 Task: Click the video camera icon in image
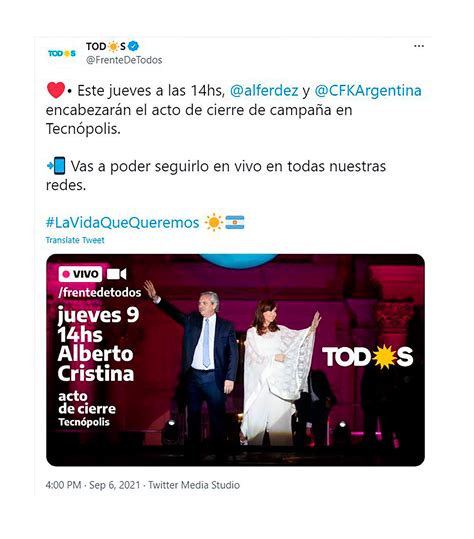coord(117,274)
